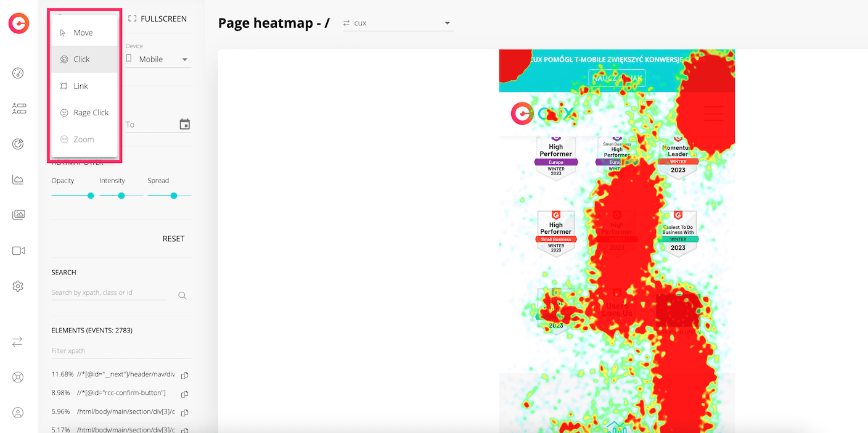Click the switch arrows icon in sidebar
The image size is (868, 433).
click(x=17, y=341)
